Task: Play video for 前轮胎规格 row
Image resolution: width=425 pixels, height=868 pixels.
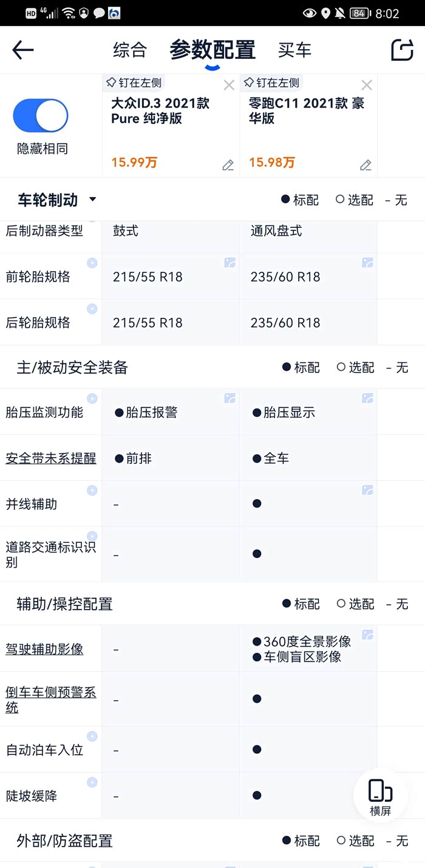Action: [x=92, y=263]
